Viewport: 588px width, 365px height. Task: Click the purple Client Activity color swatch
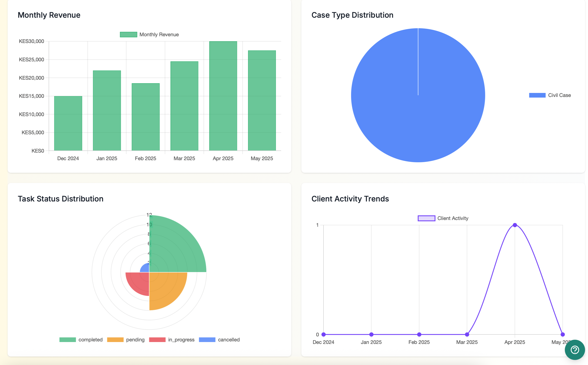coord(426,218)
